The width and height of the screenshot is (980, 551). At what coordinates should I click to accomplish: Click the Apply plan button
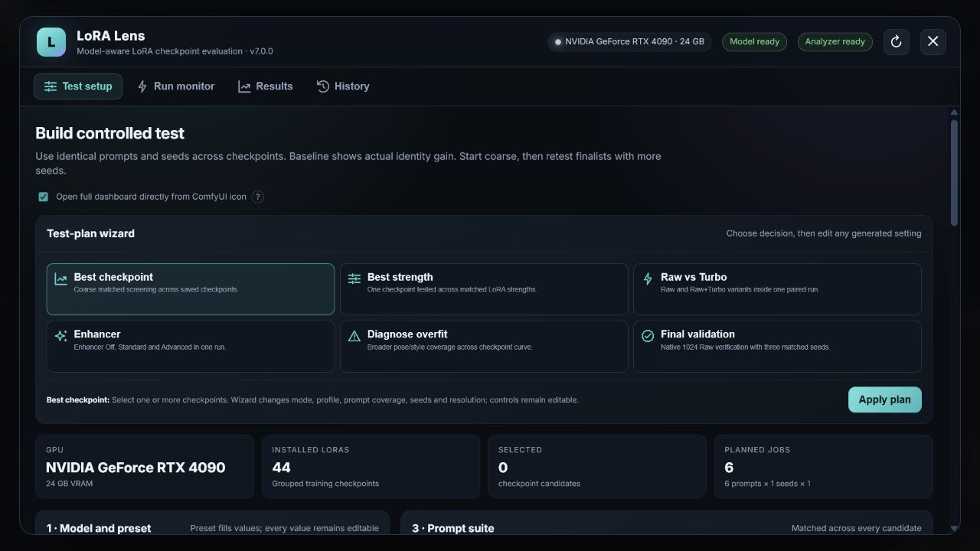[884, 399]
